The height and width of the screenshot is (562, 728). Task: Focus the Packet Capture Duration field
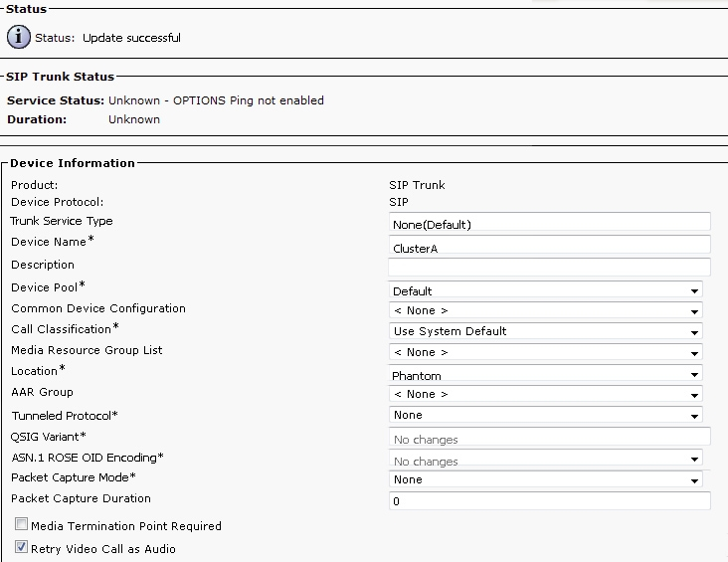coord(549,501)
